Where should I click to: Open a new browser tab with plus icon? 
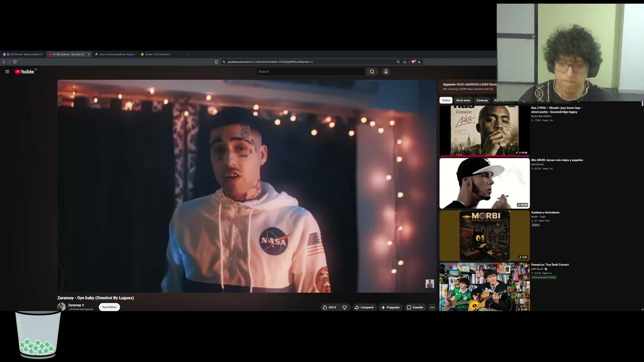point(188,54)
